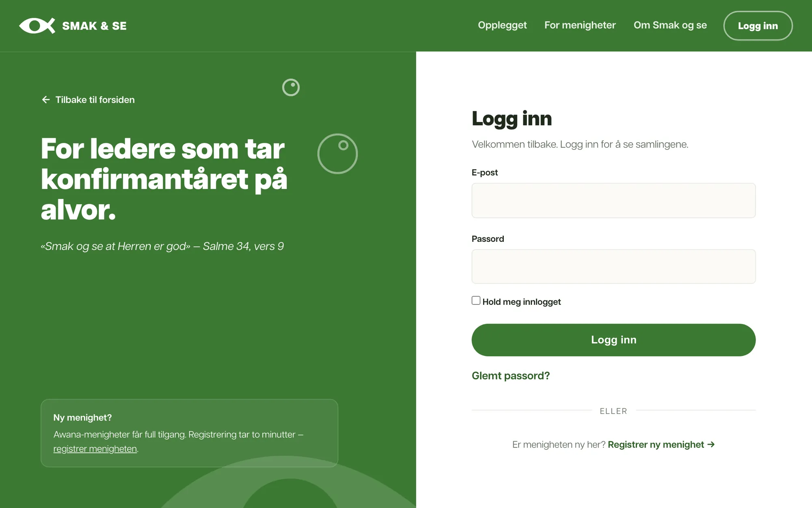This screenshot has height=508, width=812.
Task: Submit with the green Logg inn button
Action: [613, 340]
